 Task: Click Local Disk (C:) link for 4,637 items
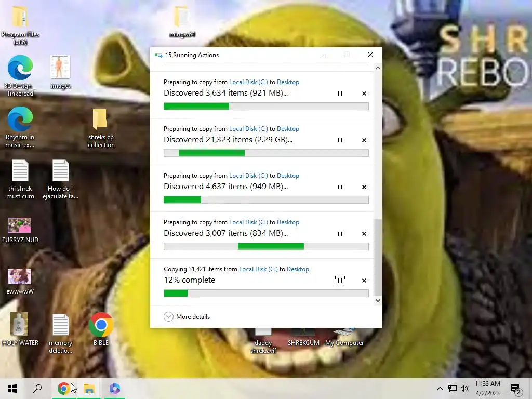coord(248,176)
